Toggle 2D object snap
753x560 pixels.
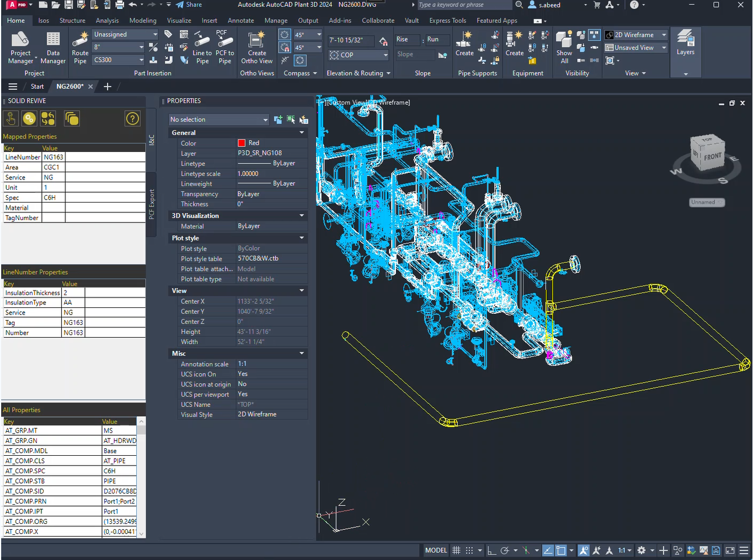[561, 550]
